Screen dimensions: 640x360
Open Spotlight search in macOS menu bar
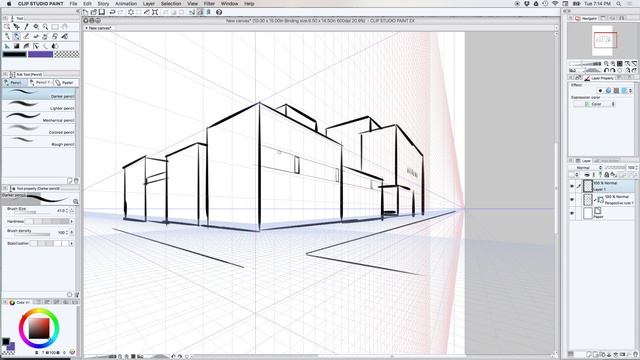tap(619, 4)
